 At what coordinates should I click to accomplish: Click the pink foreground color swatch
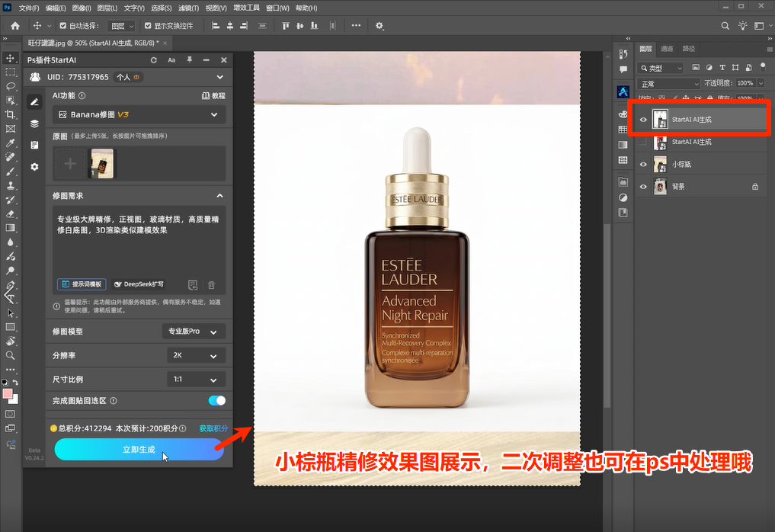tap(8, 394)
